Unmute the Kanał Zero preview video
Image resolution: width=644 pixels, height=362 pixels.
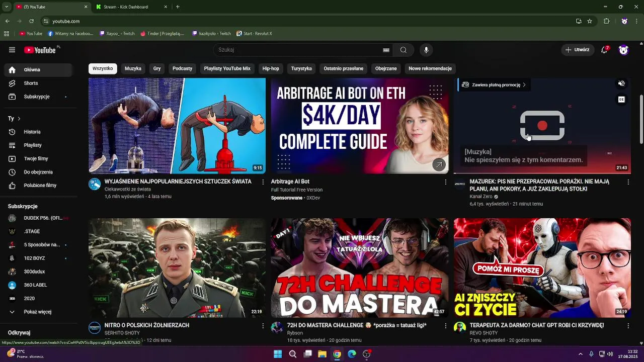[621, 84]
